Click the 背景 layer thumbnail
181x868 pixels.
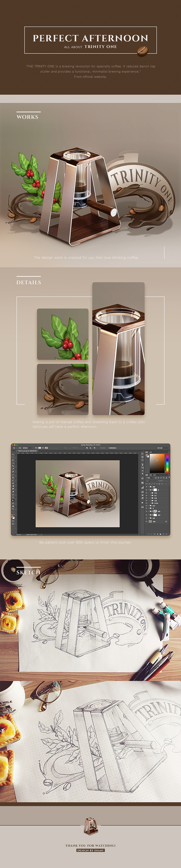(150, 522)
